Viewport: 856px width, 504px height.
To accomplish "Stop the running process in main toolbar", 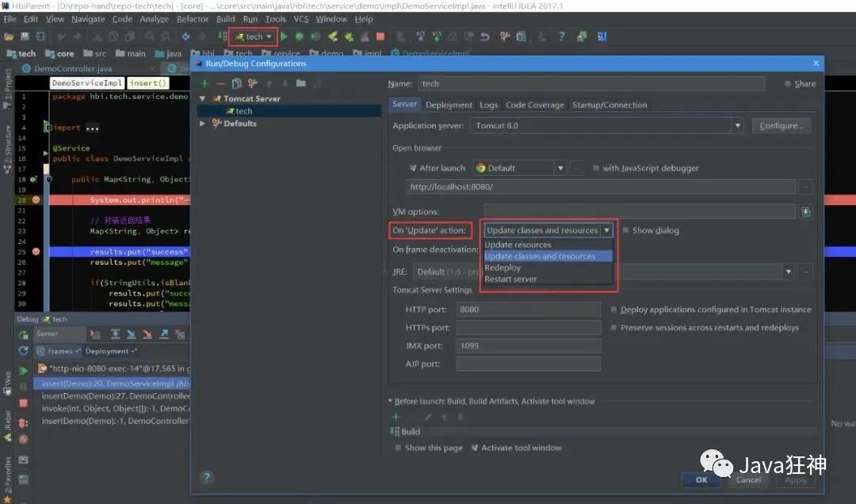I will [x=380, y=36].
